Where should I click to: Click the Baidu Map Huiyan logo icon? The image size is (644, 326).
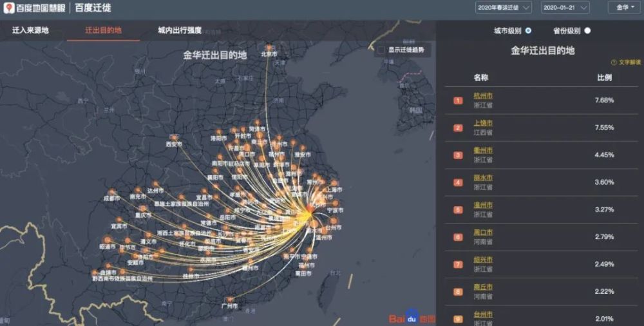click(x=8, y=8)
